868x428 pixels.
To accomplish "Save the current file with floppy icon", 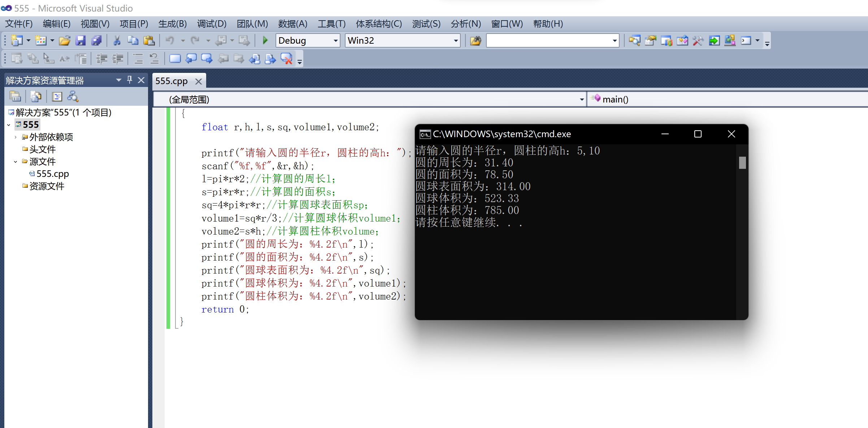I will click(x=81, y=40).
